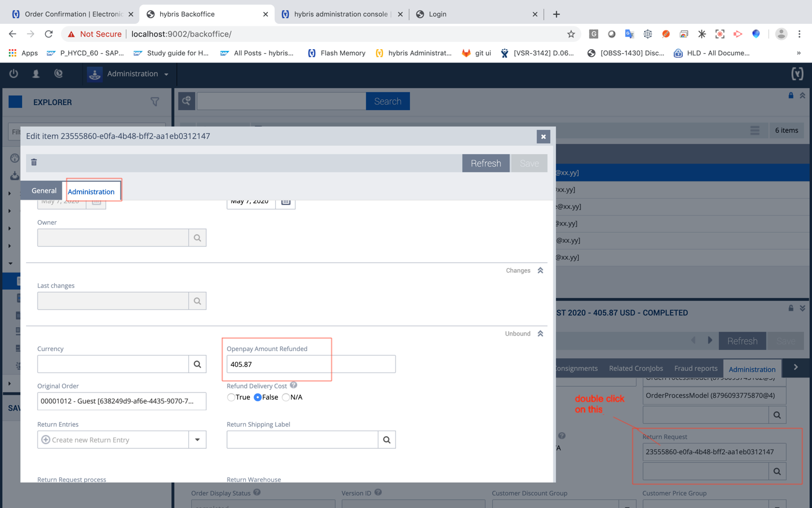
Task: Open the calendar date picker icon
Action: (286, 202)
